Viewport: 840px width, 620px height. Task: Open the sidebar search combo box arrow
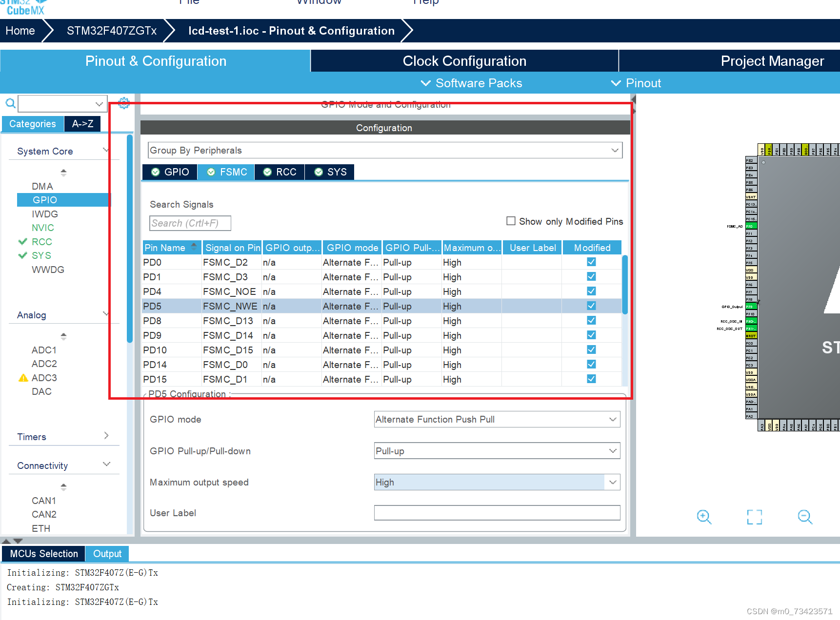point(99,103)
